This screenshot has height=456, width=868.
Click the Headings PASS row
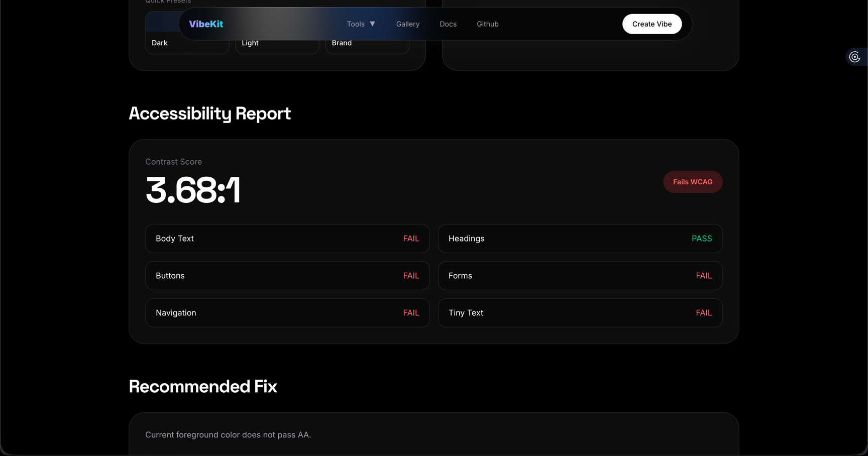tap(580, 239)
